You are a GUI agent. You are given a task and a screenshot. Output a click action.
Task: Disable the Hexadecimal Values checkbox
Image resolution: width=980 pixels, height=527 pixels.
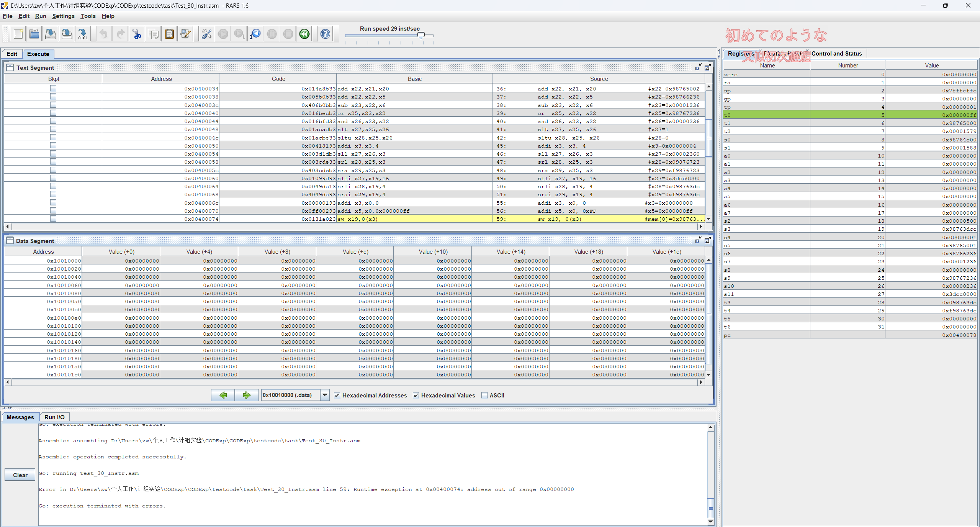coord(416,395)
